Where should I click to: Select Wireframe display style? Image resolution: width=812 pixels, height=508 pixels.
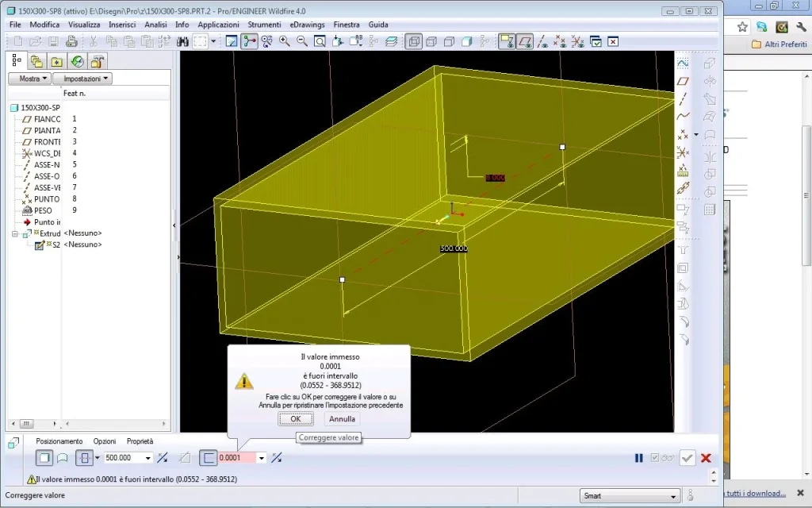click(413, 41)
